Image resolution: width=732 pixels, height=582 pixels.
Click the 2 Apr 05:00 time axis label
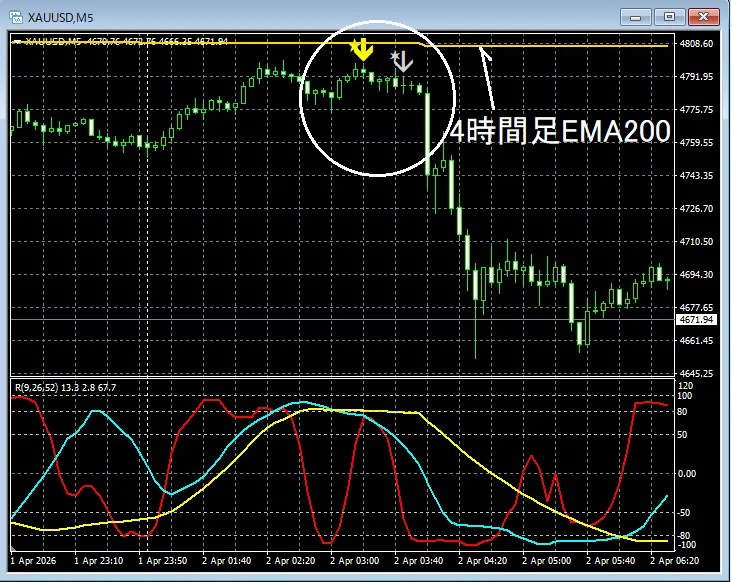[x=546, y=561]
